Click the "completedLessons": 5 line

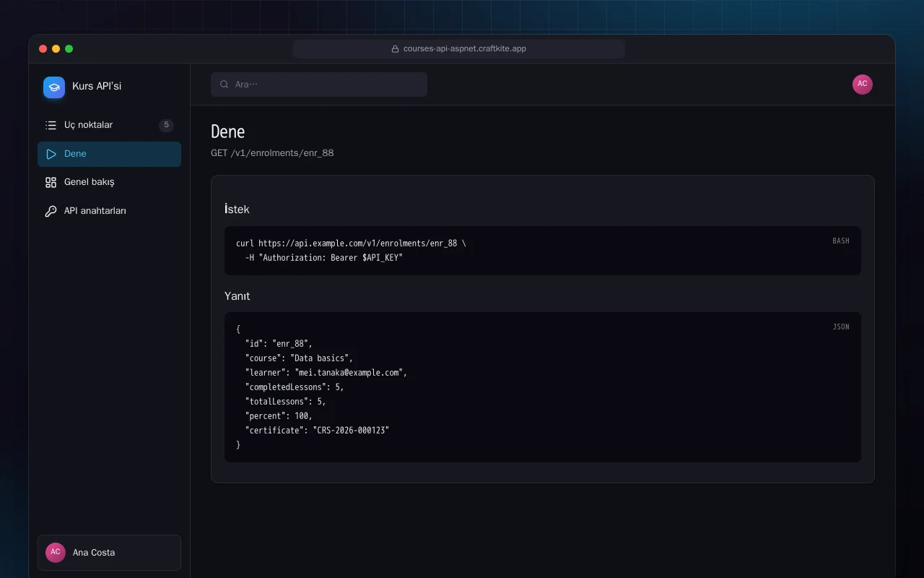pyautogui.click(x=295, y=387)
